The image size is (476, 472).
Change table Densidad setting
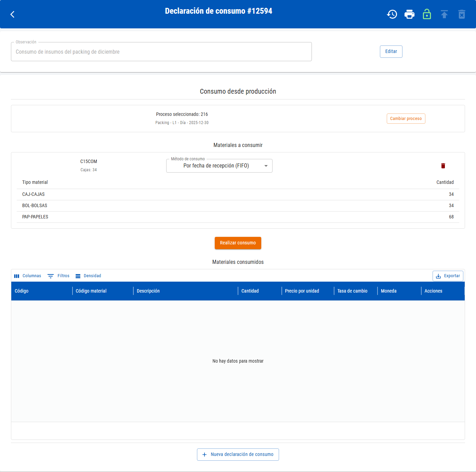point(88,276)
